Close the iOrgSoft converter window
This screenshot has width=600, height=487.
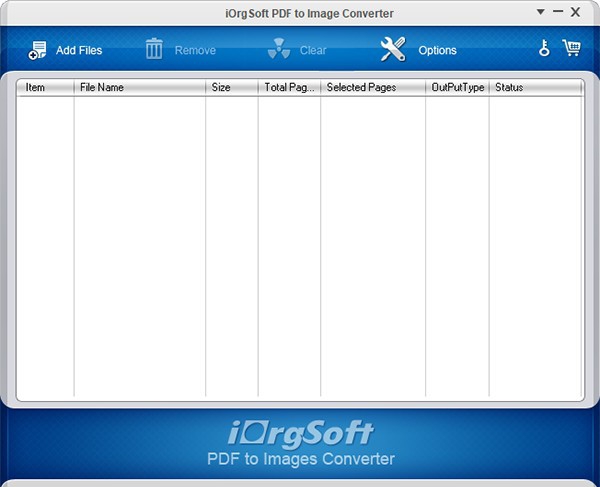click(575, 12)
